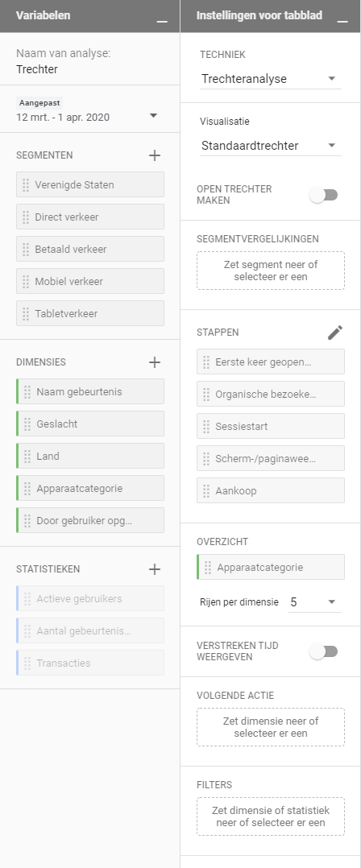The height and width of the screenshot is (868, 361).
Task: Add a new segment with plus icon
Action: (x=155, y=155)
